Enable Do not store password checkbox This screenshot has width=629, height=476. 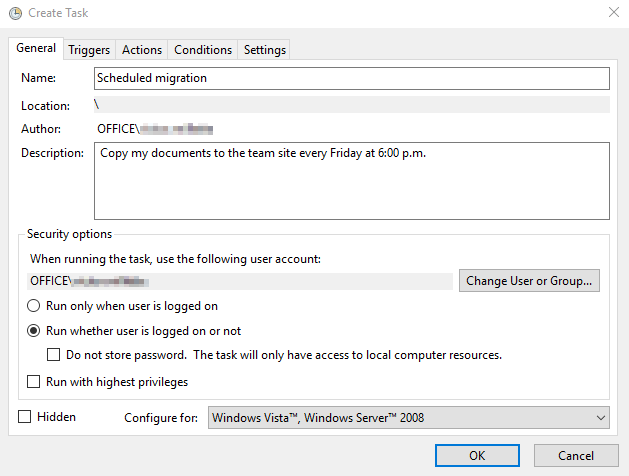[53, 355]
